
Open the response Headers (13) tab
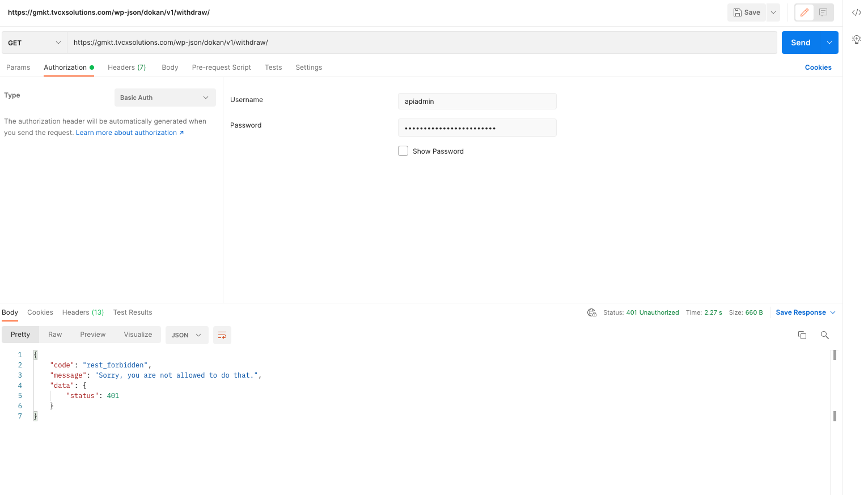[83, 312]
